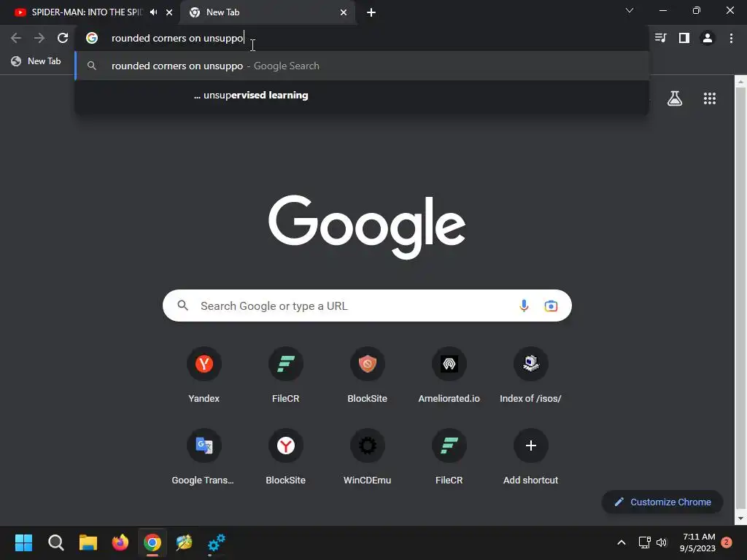Screen dimensions: 747x560
Task: Click the 'Search Google or type a URL' box
Action: (367, 306)
